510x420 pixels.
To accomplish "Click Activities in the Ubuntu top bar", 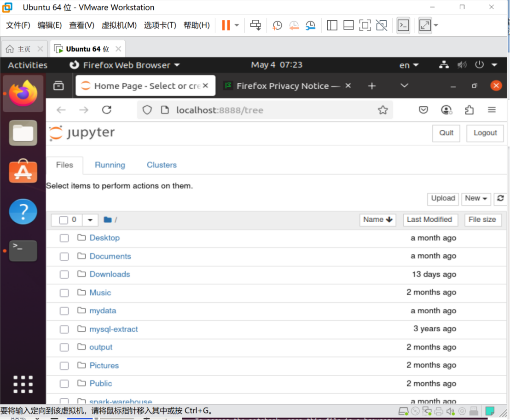I will click(28, 65).
